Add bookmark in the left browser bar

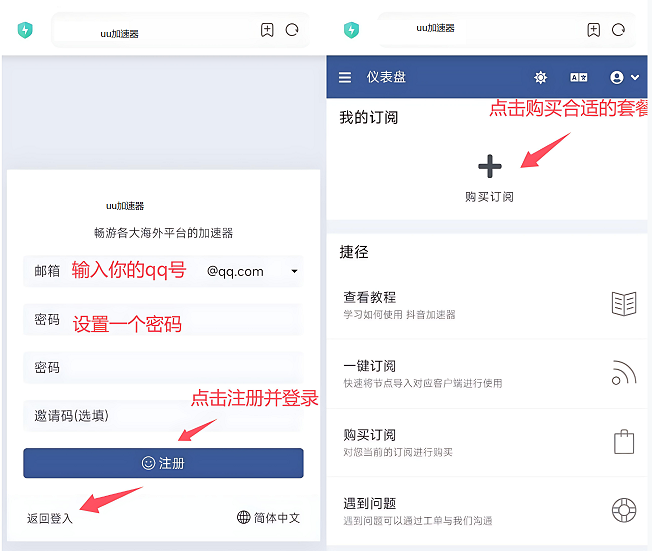(267, 30)
